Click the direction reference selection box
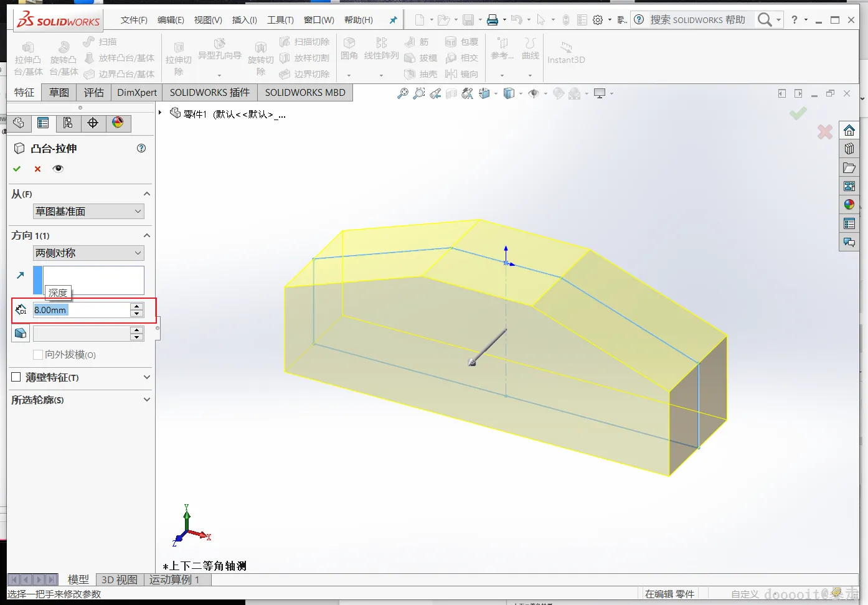 click(x=93, y=280)
